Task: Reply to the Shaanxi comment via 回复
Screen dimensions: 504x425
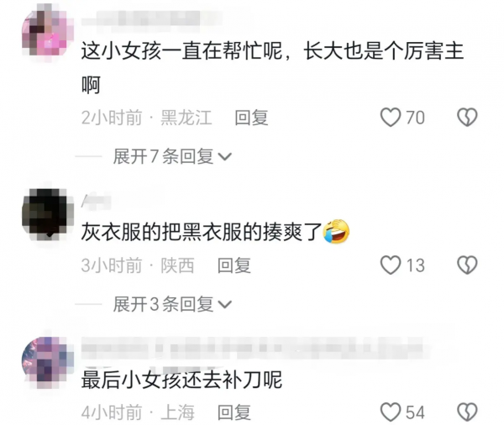Action: point(234,265)
